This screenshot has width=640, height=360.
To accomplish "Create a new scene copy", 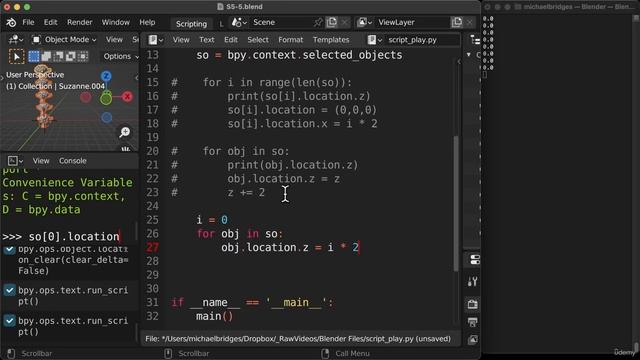I will (332, 22).
